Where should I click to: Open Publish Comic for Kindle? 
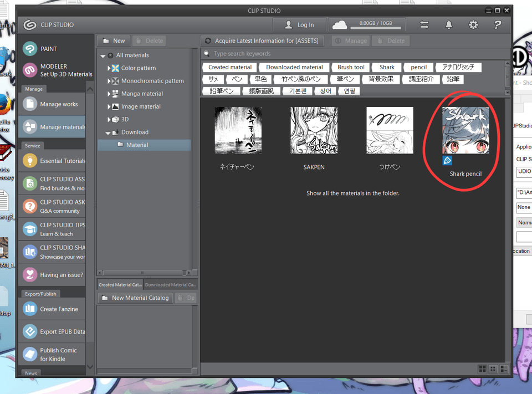pyautogui.click(x=52, y=354)
